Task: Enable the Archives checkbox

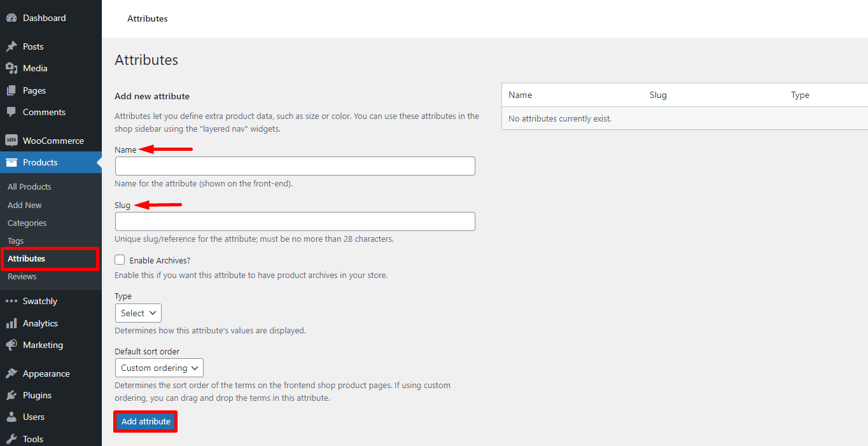Action: pyautogui.click(x=120, y=260)
